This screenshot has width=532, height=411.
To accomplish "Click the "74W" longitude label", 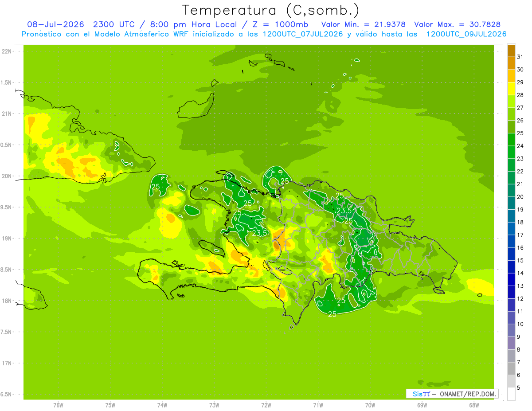I will [162, 405].
